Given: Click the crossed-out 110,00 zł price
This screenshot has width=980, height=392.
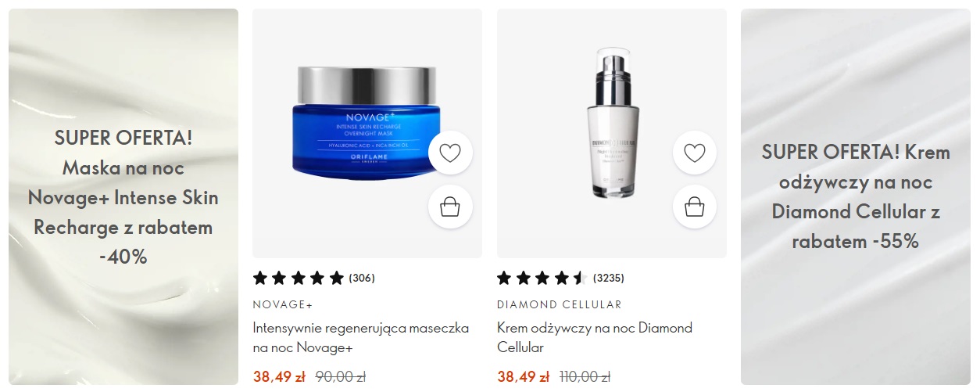Looking at the screenshot, I should 585,377.
